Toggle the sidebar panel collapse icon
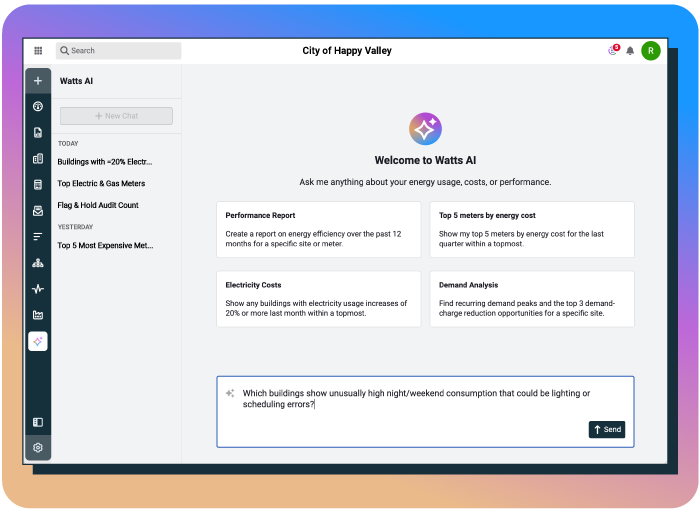This screenshot has height=514, width=700. click(38, 422)
